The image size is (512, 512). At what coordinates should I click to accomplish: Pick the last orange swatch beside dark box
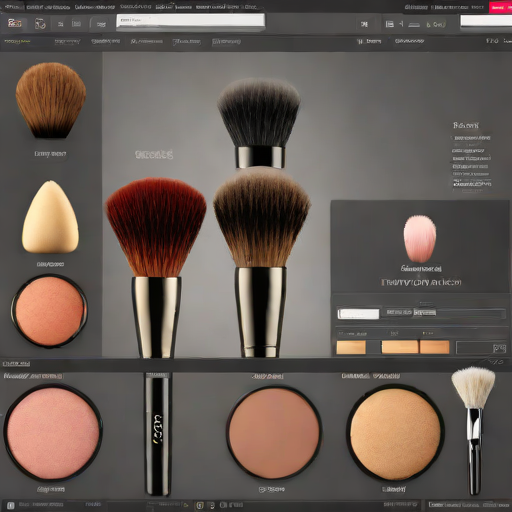pos(435,347)
